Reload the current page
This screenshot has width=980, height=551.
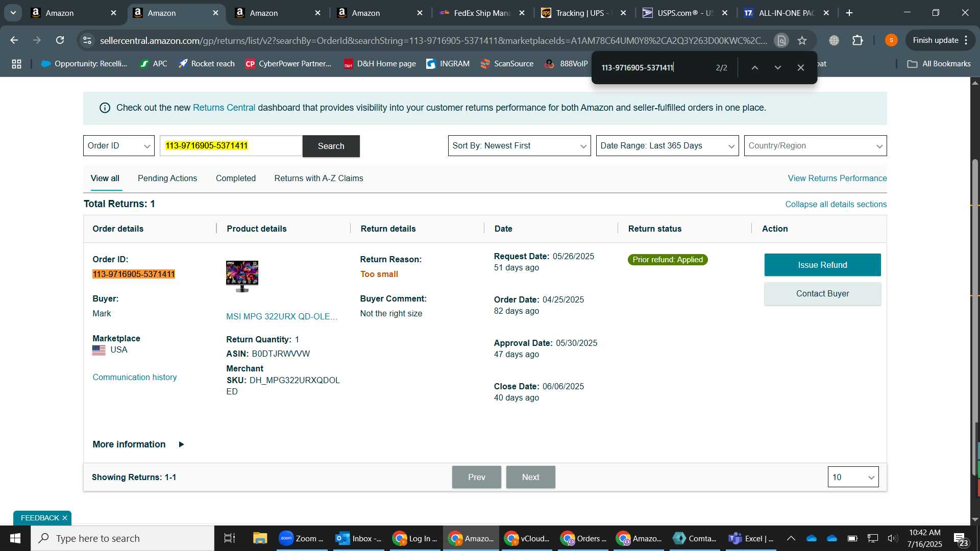(x=60, y=40)
